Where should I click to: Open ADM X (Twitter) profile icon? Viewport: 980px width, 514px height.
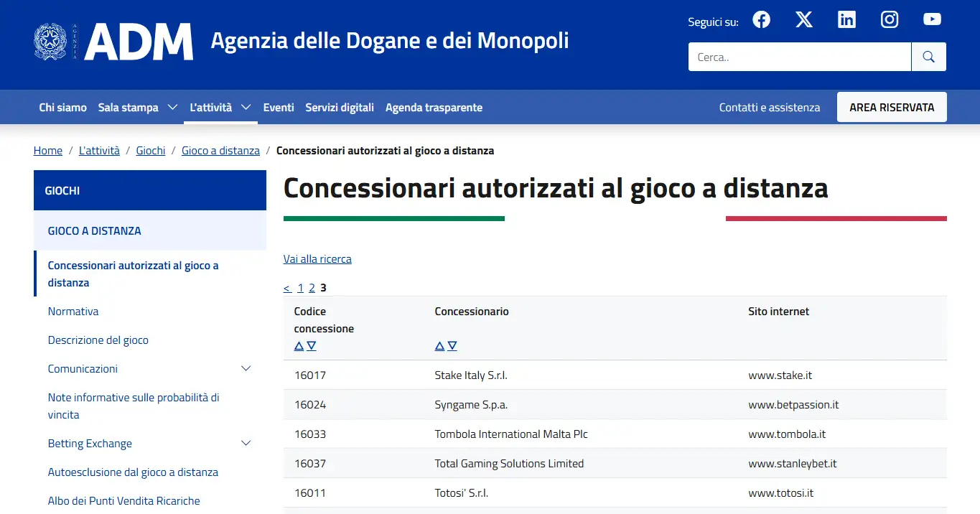804,20
